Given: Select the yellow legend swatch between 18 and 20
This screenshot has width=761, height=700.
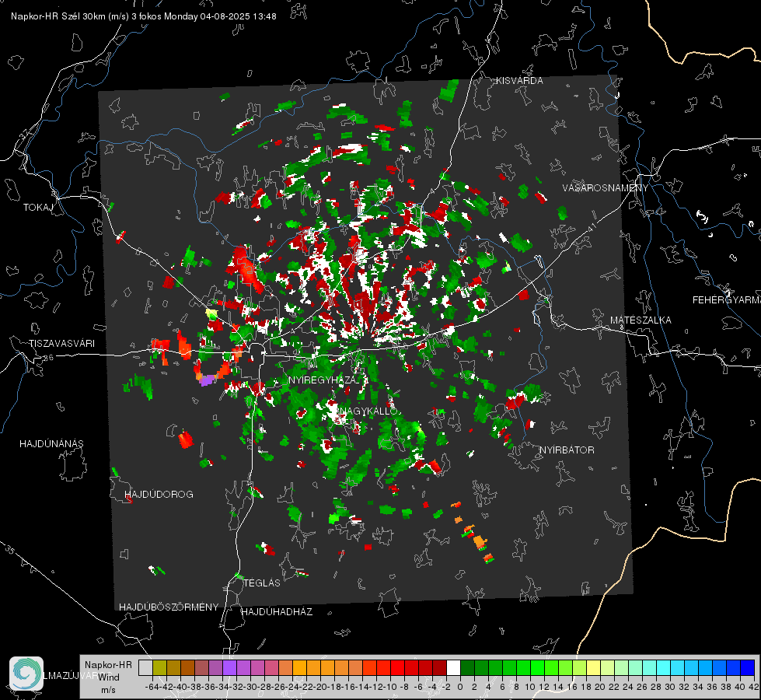Looking at the screenshot, I should (x=593, y=667).
